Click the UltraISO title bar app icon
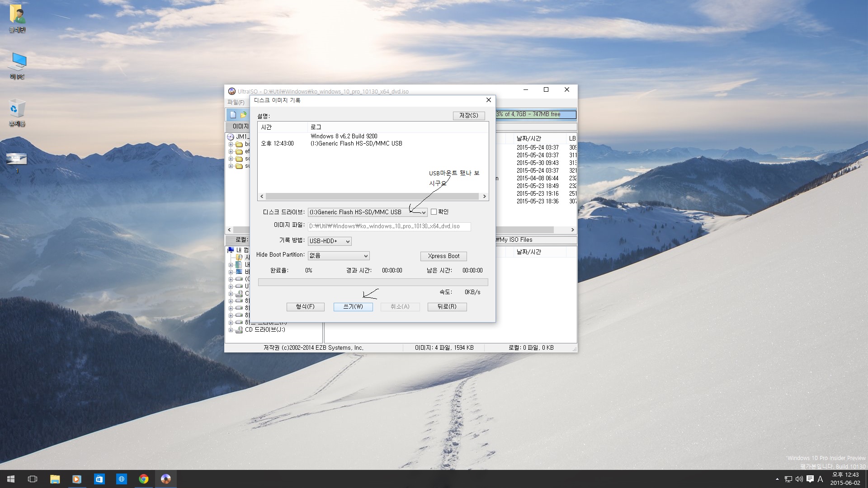The image size is (868, 488). pos(232,91)
